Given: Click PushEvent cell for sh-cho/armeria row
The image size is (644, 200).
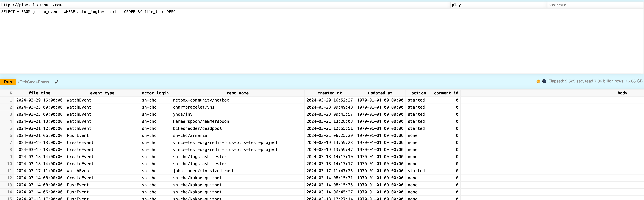Looking at the screenshot, I should [78, 135].
